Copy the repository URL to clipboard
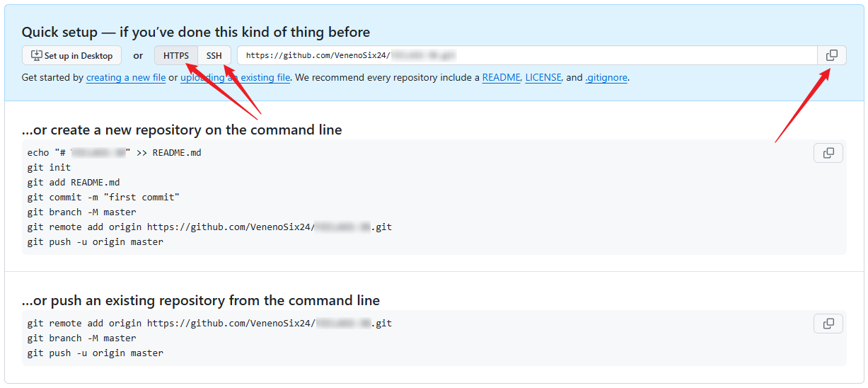Viewport: 868px width, 388px height. [832, 55]
